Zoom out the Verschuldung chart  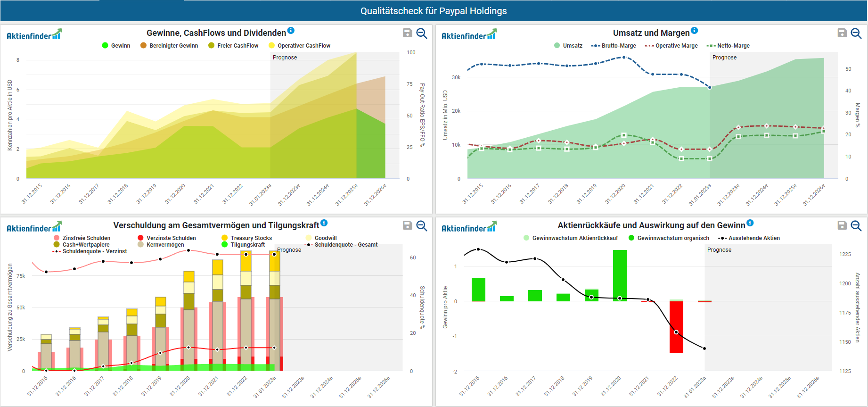click(x=422, y=226)
